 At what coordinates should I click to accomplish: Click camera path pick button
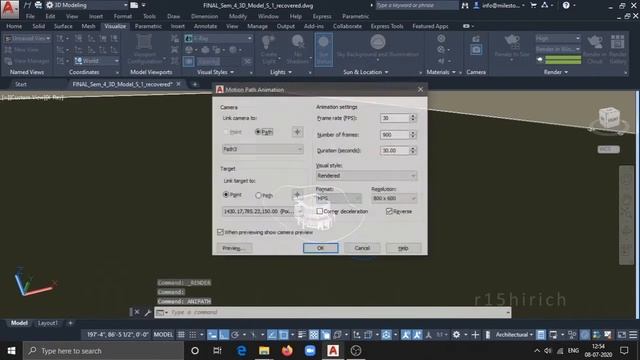click(297, 132)
